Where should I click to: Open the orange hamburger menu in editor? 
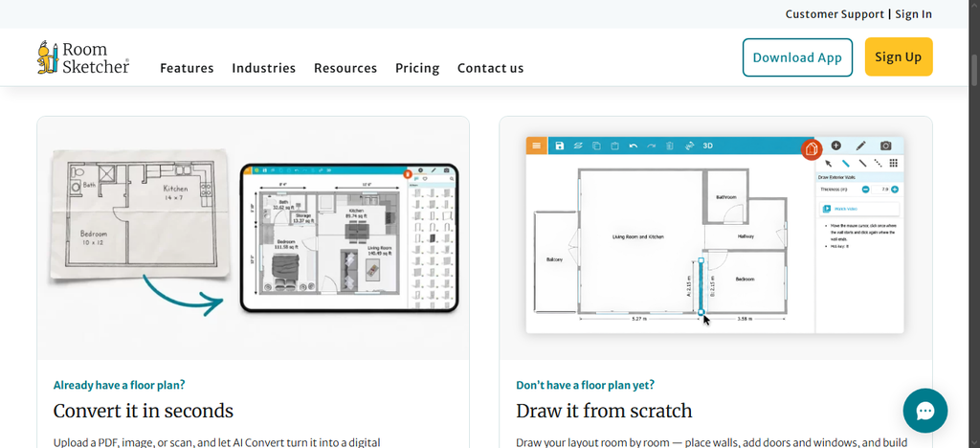[536, 146]
